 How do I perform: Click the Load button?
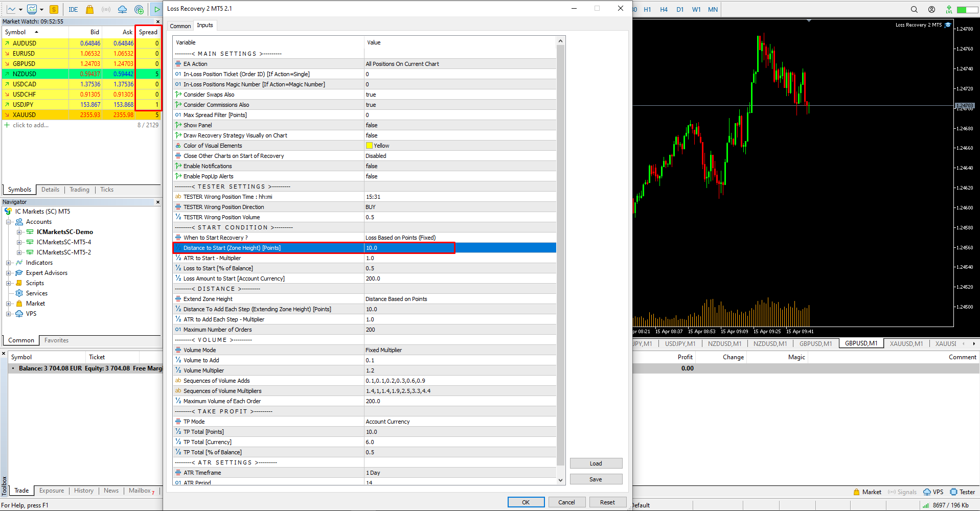[x=596, y=463]
